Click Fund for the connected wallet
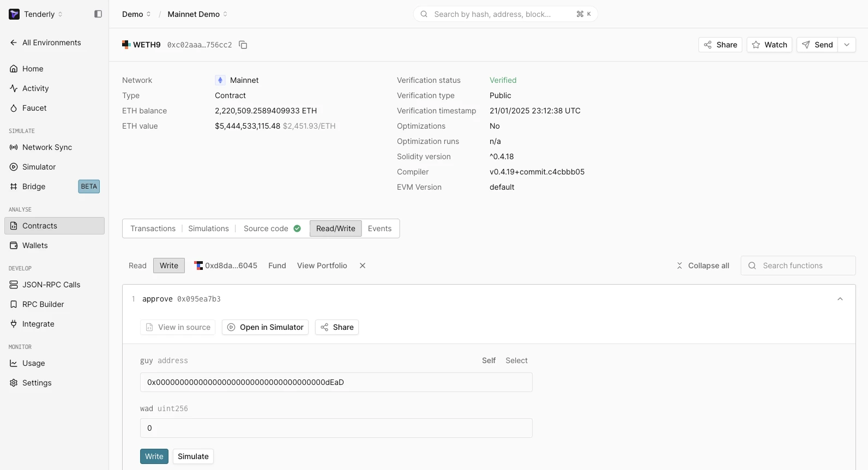The height and width of the screenshot is (470, 868). (277, 266)
